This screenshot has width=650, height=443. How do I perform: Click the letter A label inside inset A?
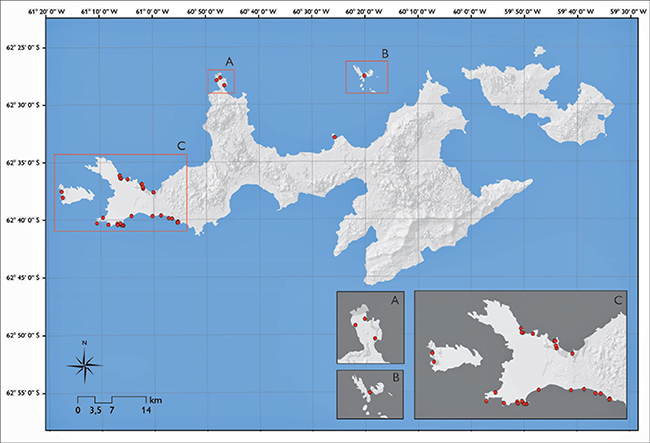(x=393, y=298)
